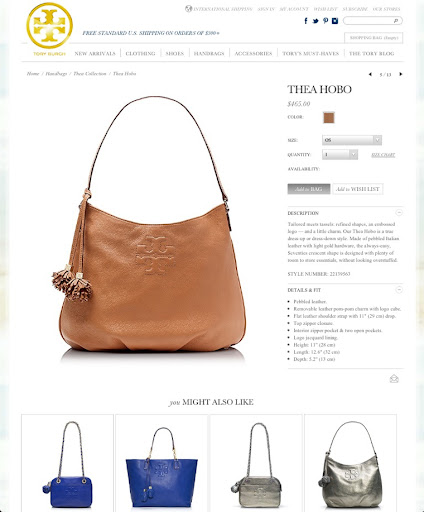Screen dimensions: 424x512
Task: Click the Add to Bag button
Action: (x=309, y=189)
